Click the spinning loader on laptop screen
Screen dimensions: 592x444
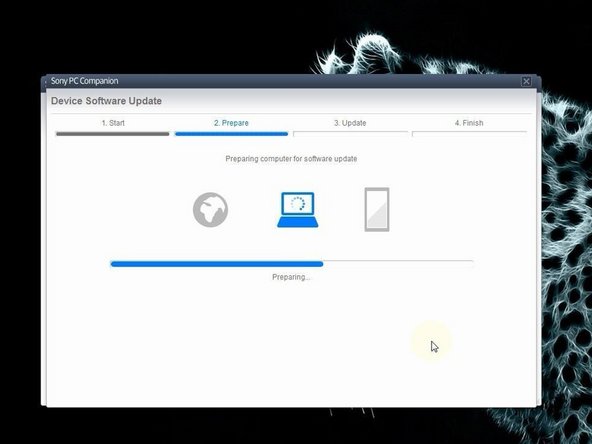pos(298,204)
